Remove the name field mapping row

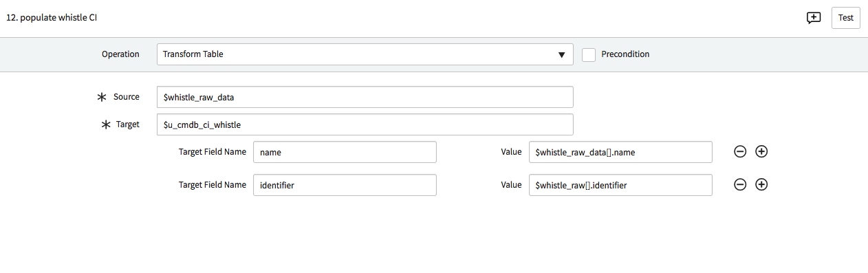(740, 151)
